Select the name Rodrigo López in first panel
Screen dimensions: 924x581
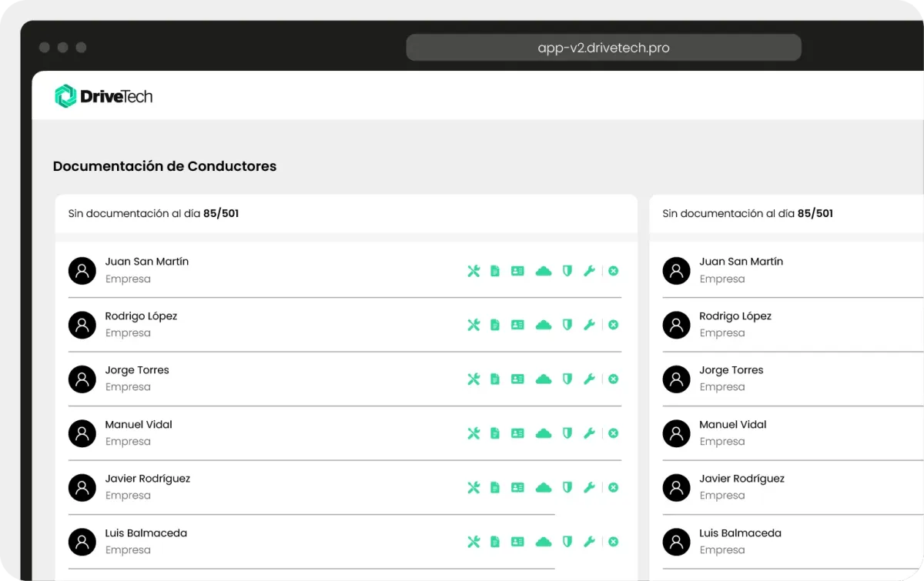pyautogui.click(x=142, y=316)
